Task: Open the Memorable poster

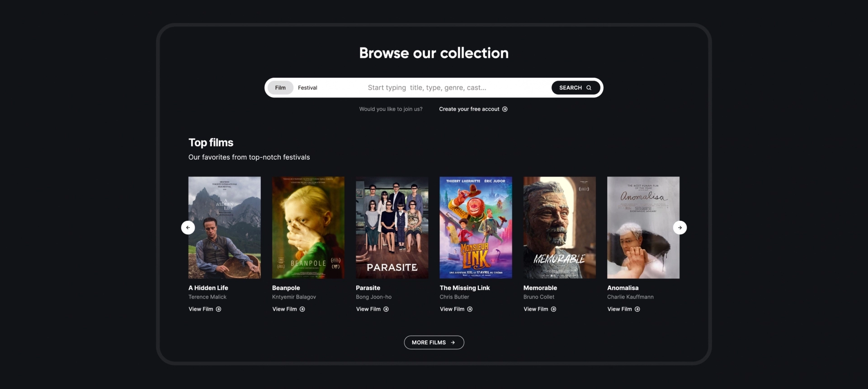Action: pyautogui.click(x=560, y=228)
